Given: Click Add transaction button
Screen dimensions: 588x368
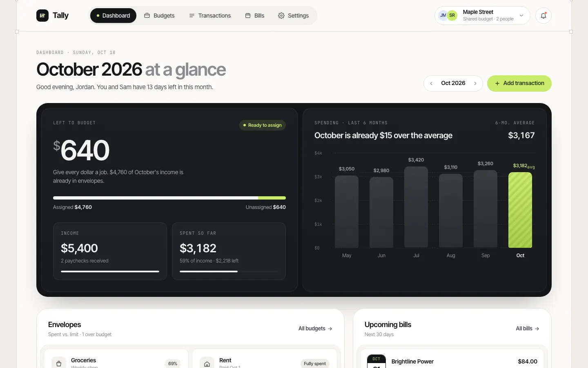Looking at the screenshot, I should [x=519, y=83].
